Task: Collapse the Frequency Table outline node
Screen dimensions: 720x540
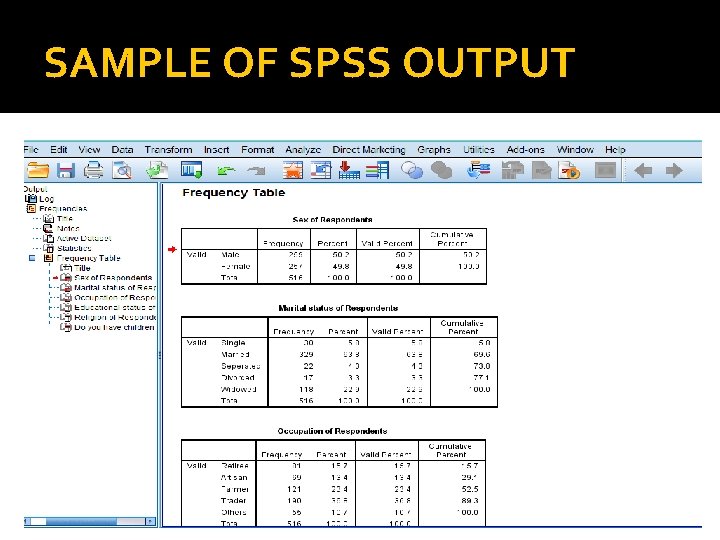Action: click(32, 258)
